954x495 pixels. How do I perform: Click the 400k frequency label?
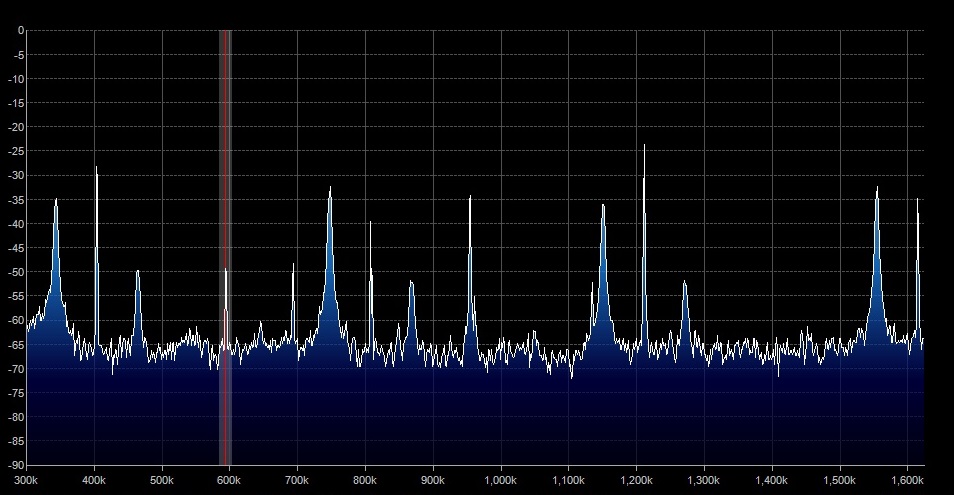94,480
